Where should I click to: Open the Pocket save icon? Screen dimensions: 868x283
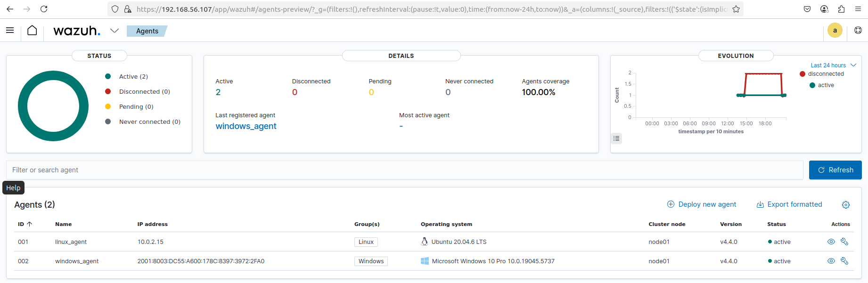(807, 9)
